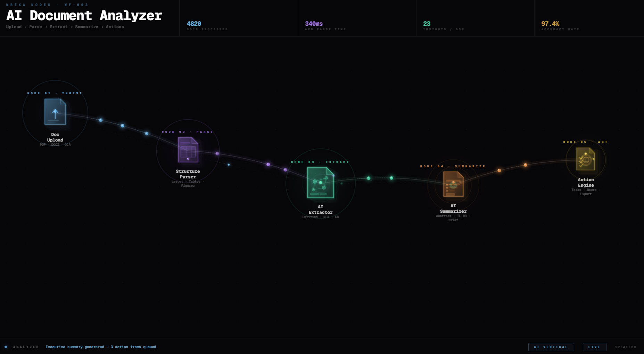This screenshot has width=644, height=354.
Task: Enable the AI VERTICAL mode toggle
Action: point(551,347)
